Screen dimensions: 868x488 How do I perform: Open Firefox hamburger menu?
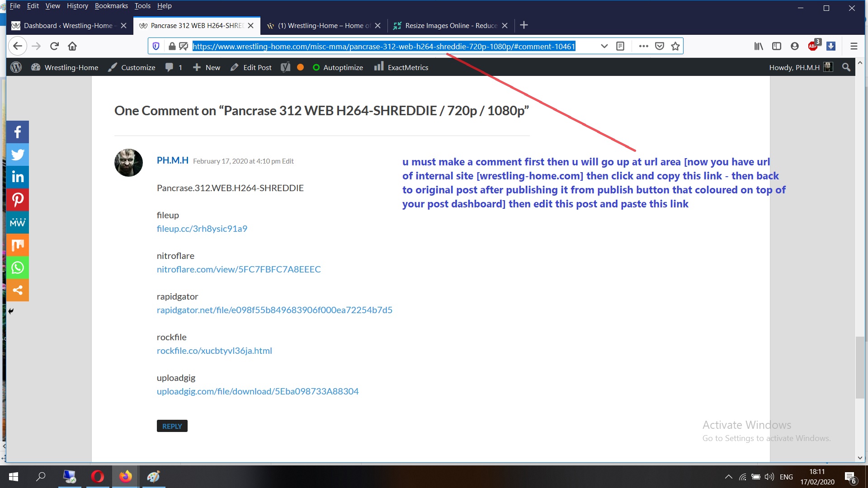[x=854, y=46]
